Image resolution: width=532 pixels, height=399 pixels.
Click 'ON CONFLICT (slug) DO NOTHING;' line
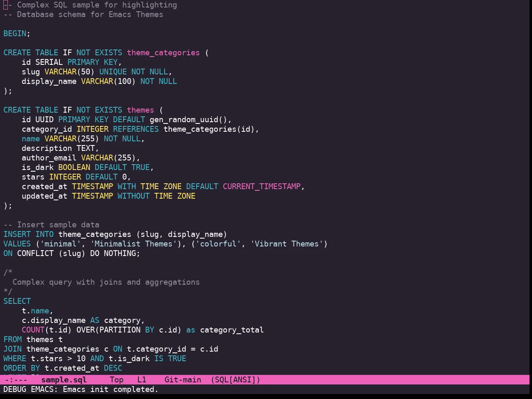click(x=71, y=254)
